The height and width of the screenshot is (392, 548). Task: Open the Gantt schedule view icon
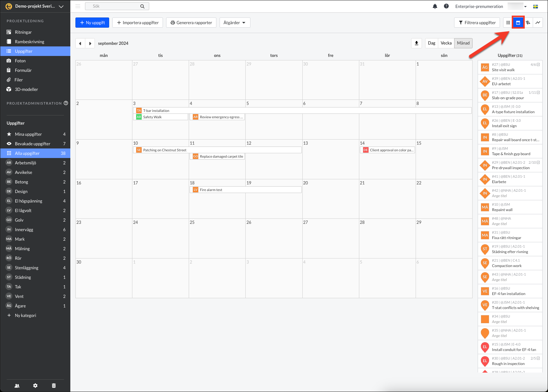click(x=528, y=23)
